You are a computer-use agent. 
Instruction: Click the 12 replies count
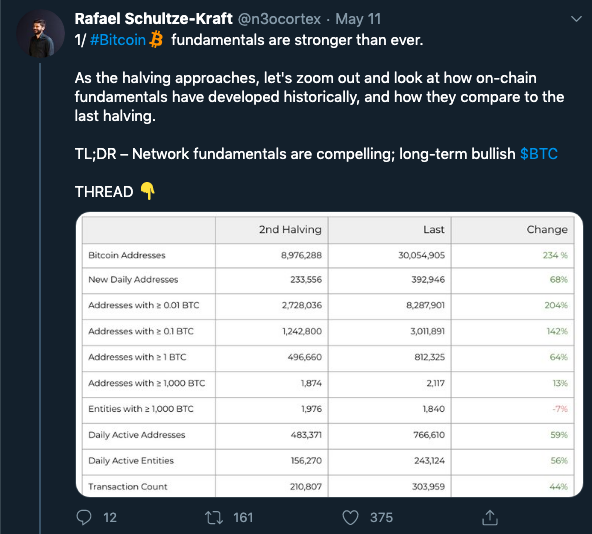click(x=110, y=517)
